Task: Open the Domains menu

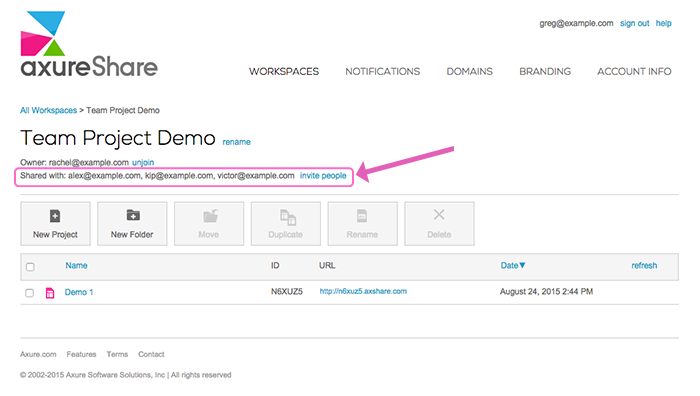Action: click(x=470, y=71)
